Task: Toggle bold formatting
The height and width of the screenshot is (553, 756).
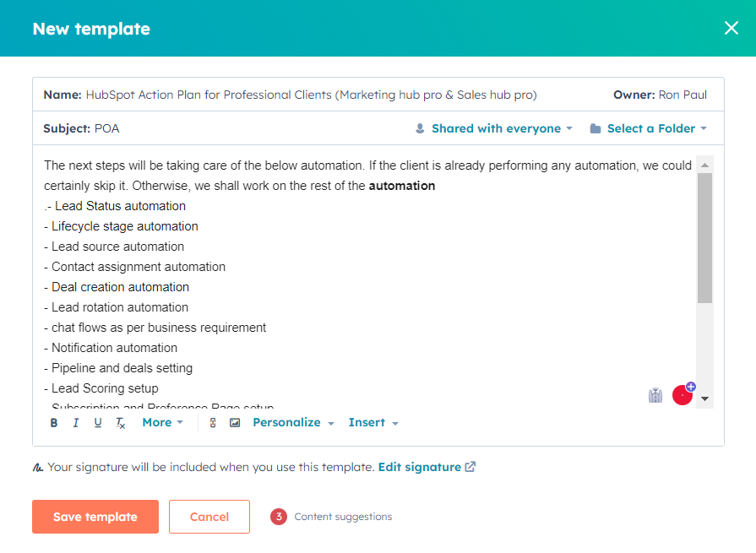Action: pos(54,422)
